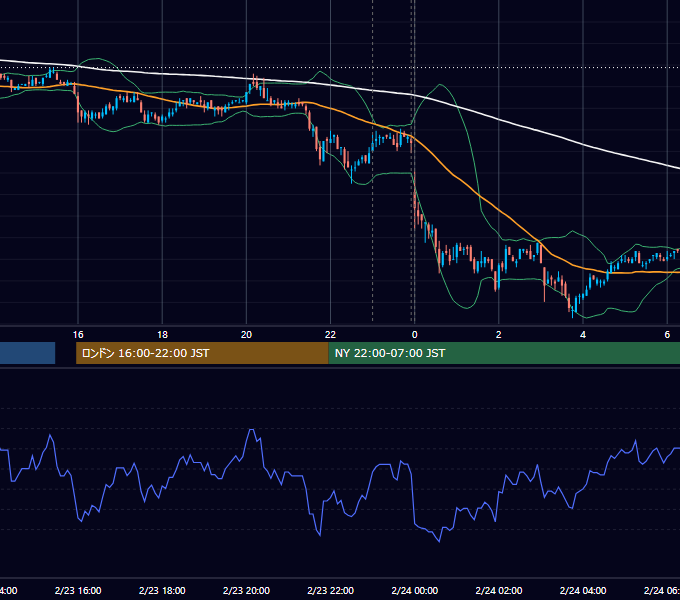Screen dimensions: 680x600
Task: Click the 2/23 22:00 date label
Action: click(330, 590)
